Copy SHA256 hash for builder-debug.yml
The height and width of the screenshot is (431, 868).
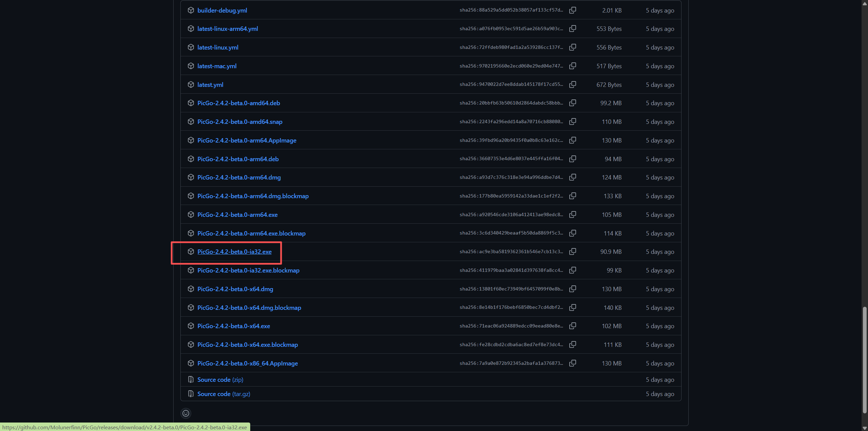tap(572, 10)
